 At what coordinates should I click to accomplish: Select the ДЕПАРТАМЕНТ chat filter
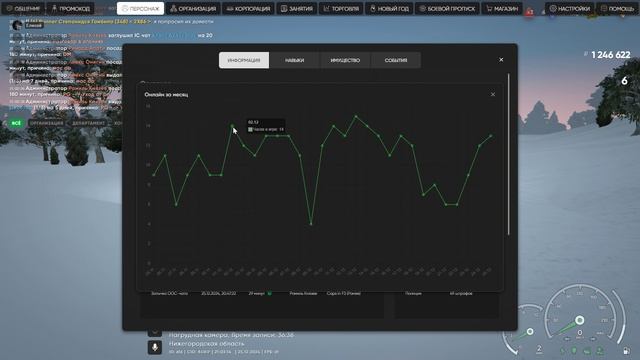pyautogui.click(x=89, y=123)
